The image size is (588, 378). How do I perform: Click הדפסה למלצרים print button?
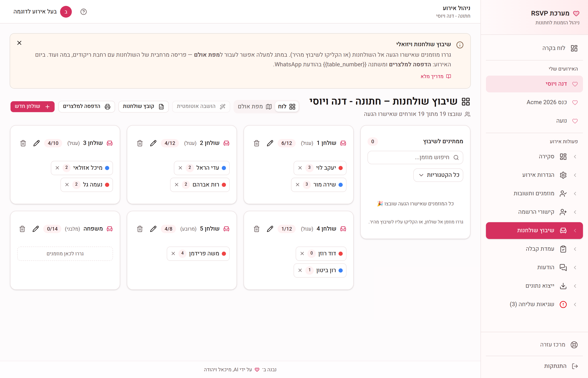point(87,106)
